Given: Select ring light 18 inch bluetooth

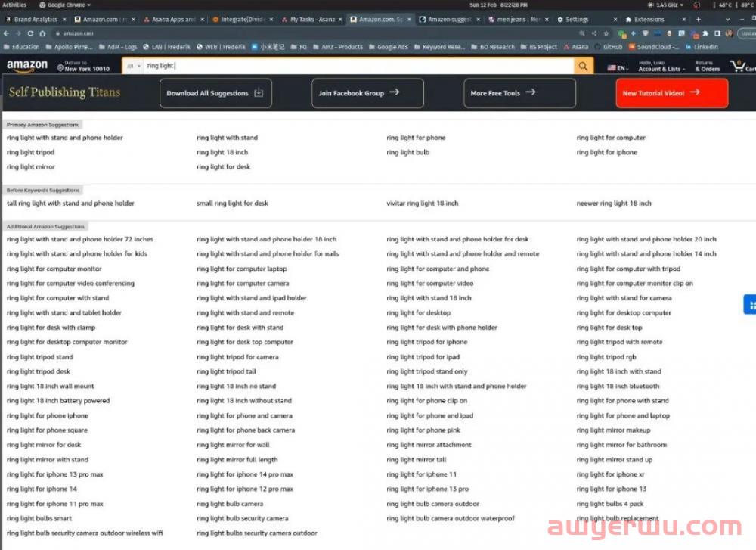Looking at the screenshot, I should pyautogui.click(x=618, y=387).
